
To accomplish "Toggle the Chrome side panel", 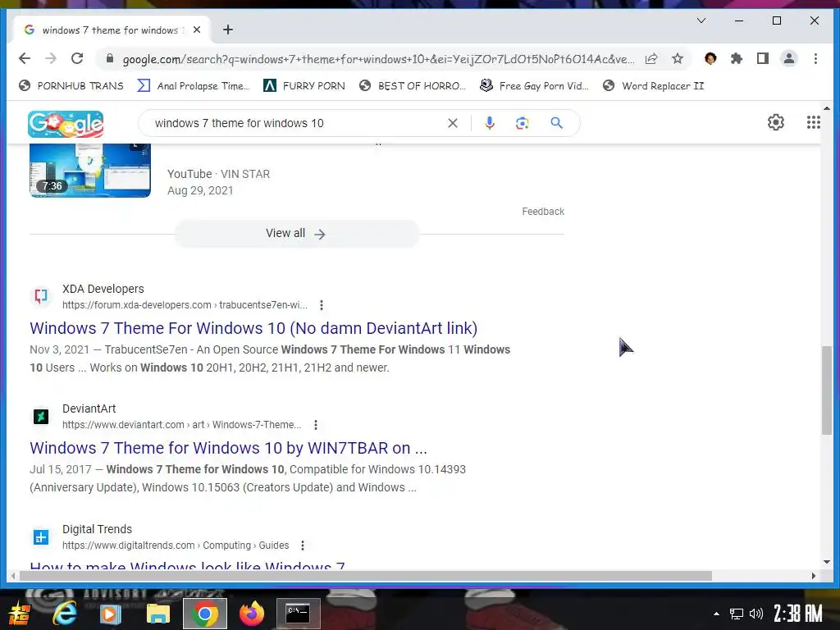I will [763, 59].
